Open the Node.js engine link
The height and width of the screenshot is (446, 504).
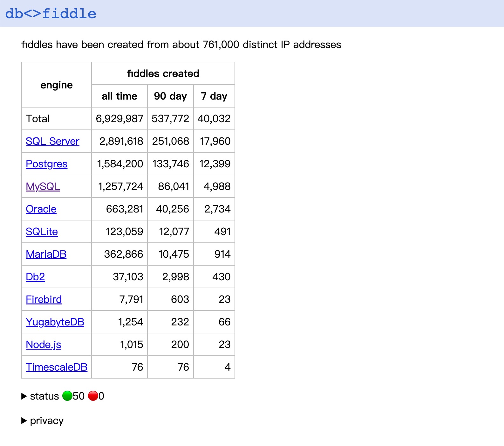(44, 345)
